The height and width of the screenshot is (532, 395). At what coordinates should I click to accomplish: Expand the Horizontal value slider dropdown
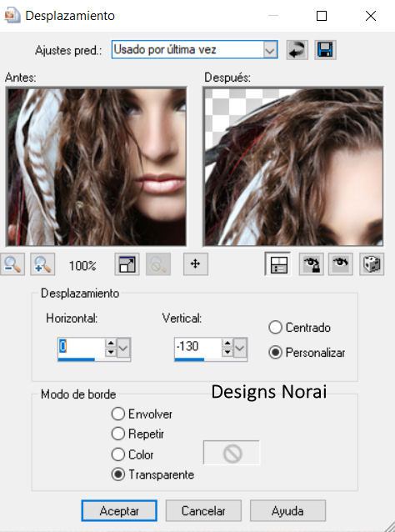pyautogui.click(x=124, y=348)
